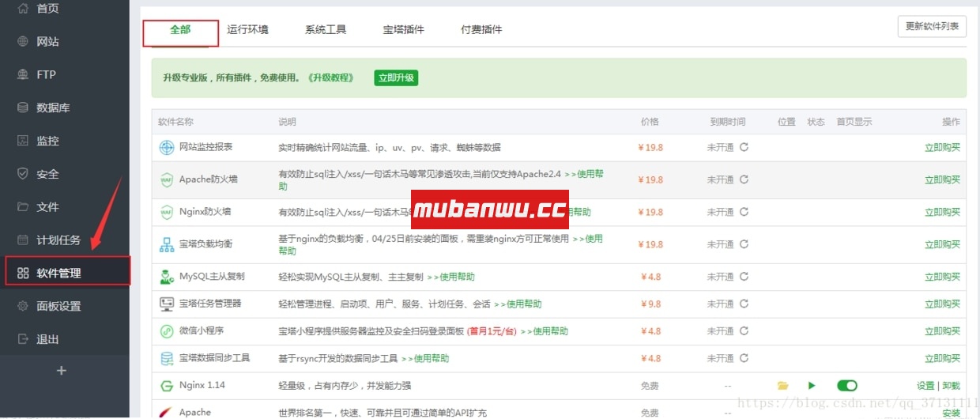The height and width of the screenshot is (419, 980).
Task: Open the FTP sidebar section
Action: (65, 74)
